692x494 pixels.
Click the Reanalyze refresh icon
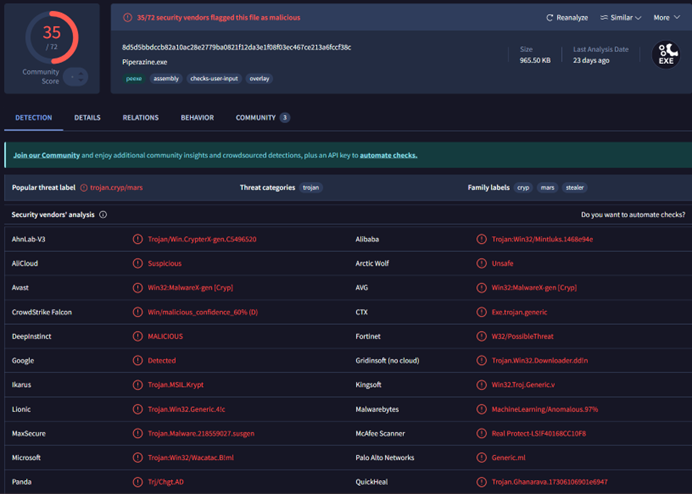click(x=549, y=18)
